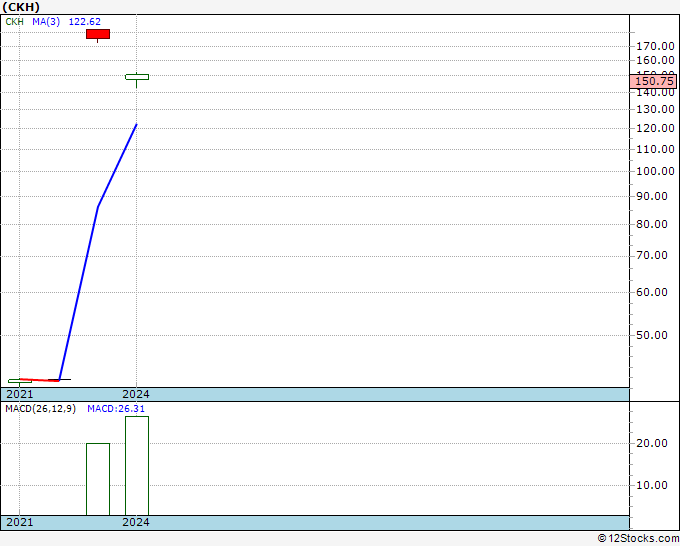Click 2021 on the price chart timeline
This screenshot has width=680, height=546.
pyautogui.click(x=20, y=394)
